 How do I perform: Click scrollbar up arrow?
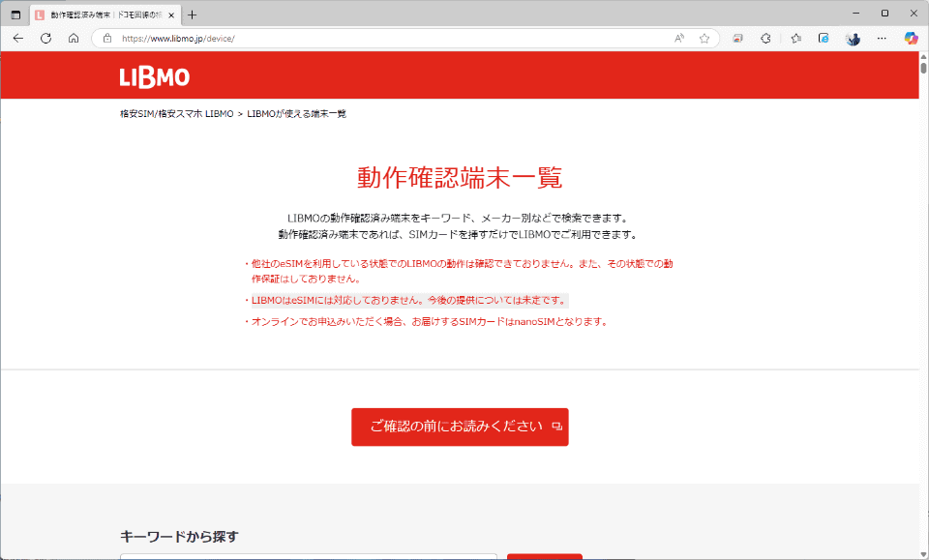coord(923,56)
